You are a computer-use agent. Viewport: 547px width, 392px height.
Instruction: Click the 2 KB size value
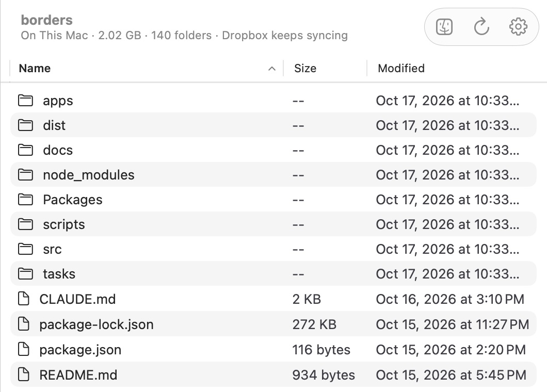click(x=307, y=299)
